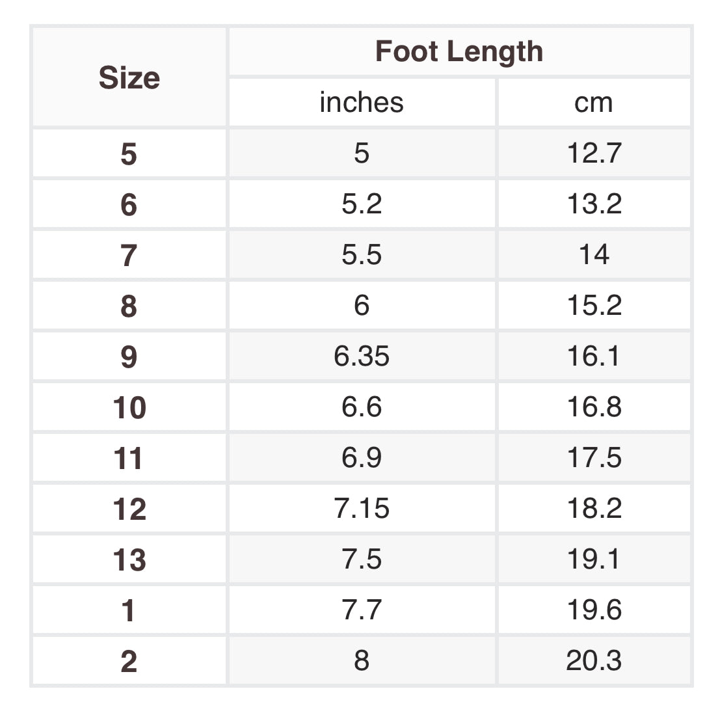The image size is (720, 728).
Task: Click size 7 in the Size column
Action: point(129,255)
